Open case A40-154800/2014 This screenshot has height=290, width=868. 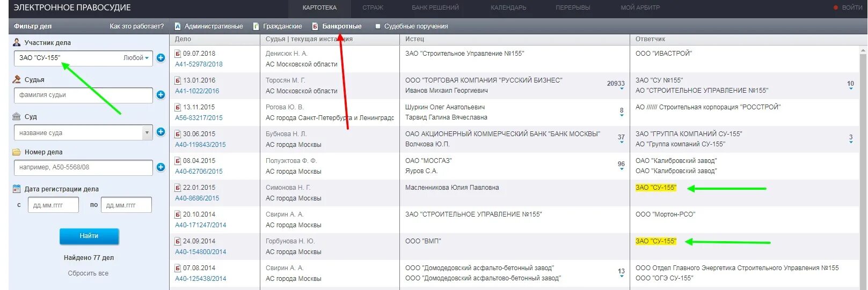coord(200,252)
